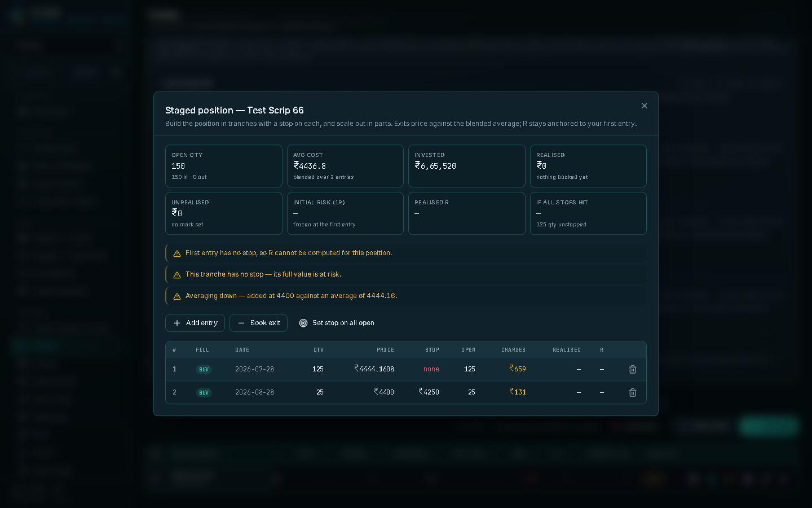Click the STOP column header
This screenshot has width=812, height=508.
(x=433, y=350)
